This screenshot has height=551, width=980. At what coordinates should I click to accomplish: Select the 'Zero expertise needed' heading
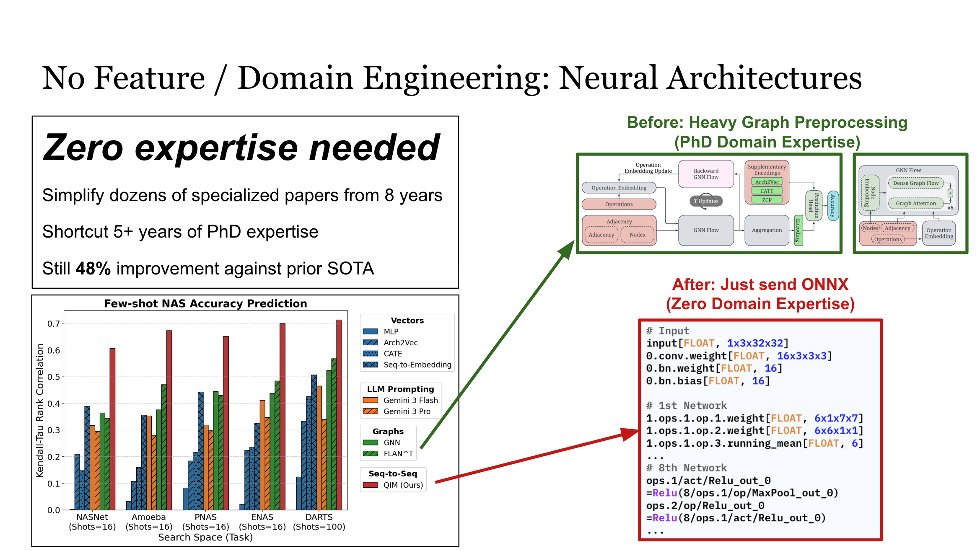(x=241, y=147)
